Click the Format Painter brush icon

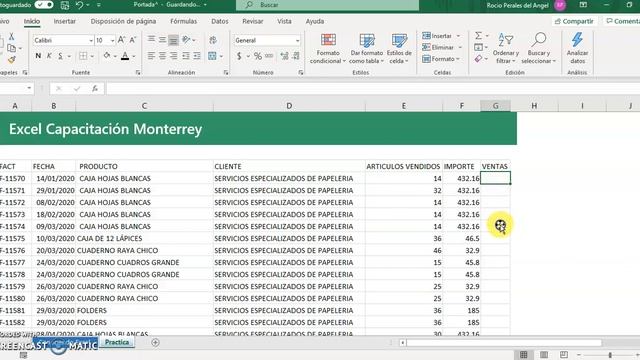[x=11, y=60]
